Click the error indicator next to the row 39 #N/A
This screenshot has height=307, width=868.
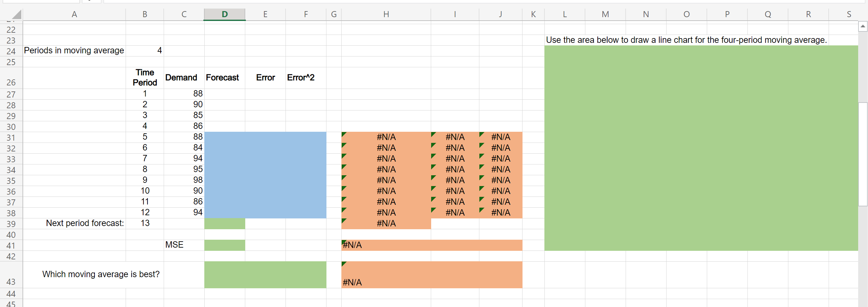(343, 220)
